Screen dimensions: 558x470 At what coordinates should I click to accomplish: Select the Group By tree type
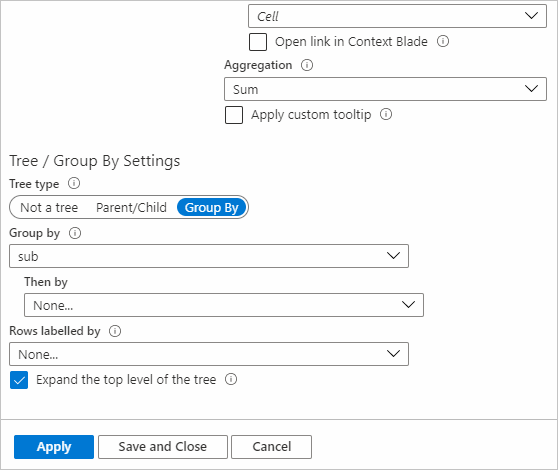click(212, 207)
